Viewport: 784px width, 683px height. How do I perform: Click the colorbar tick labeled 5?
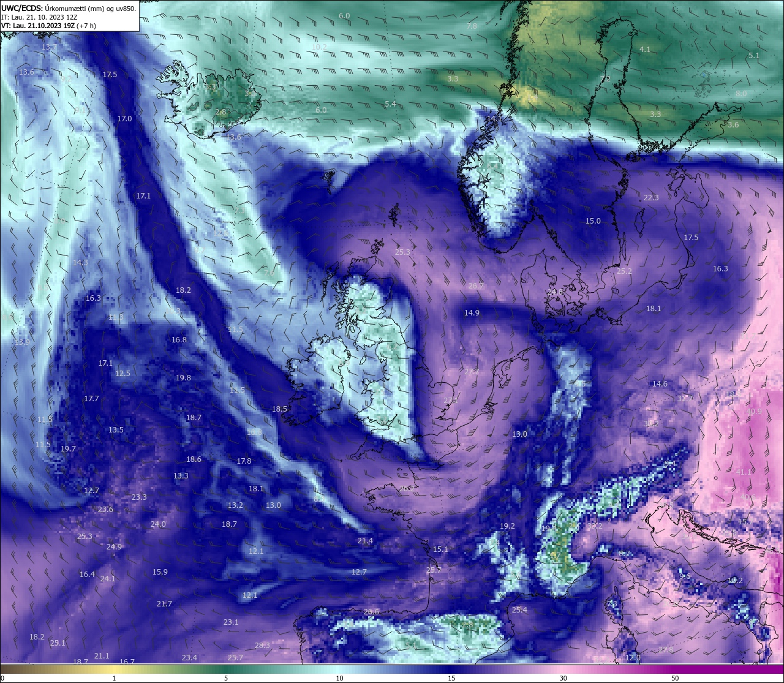[x=226, y=678]
